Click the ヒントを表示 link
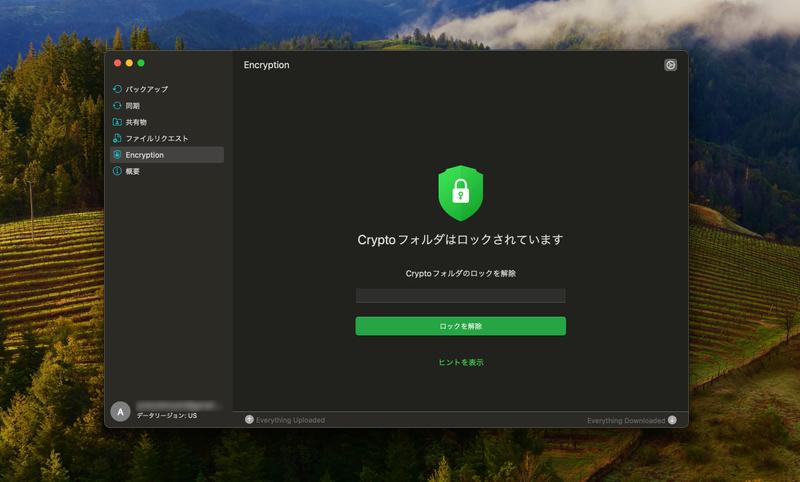The width and height of the screenshot is (800, 482). point(461,362)
